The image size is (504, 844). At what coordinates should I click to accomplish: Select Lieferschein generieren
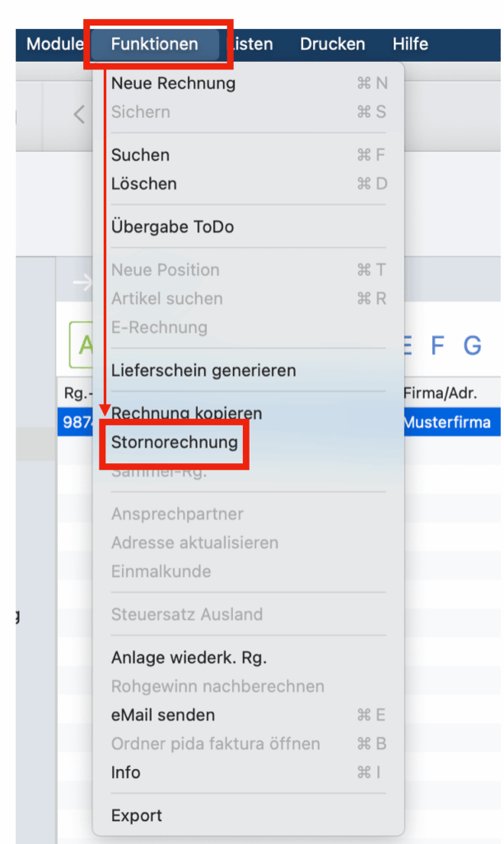[203, 370]
